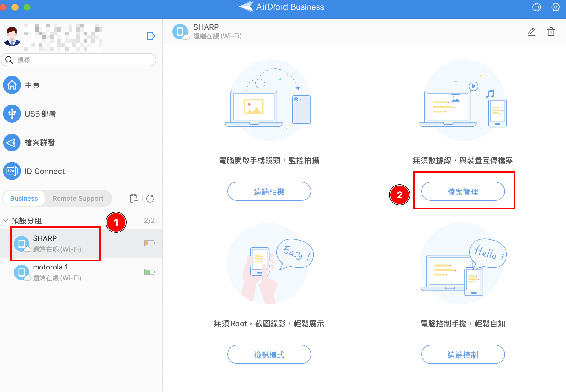Click the edit pencil icon for SHARP
The height and width of the screenshot is (392, 566).
coord(532,32)
